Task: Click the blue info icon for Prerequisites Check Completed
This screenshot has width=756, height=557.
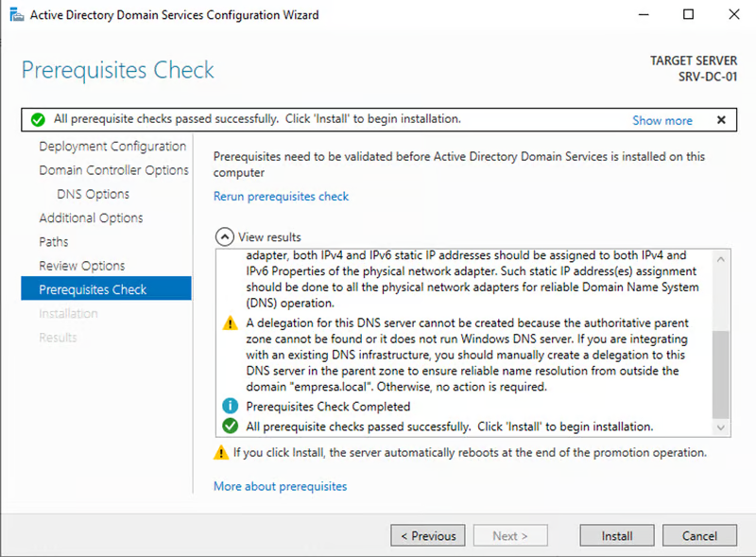Action: 229,407
